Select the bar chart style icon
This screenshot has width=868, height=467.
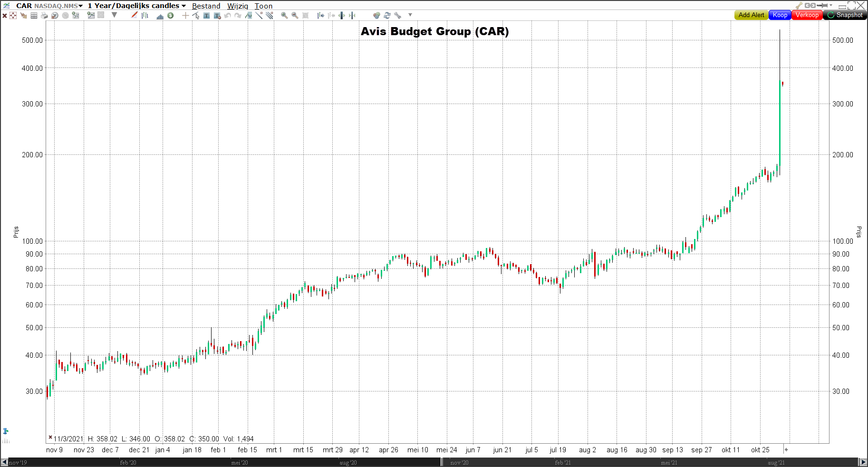145,15
